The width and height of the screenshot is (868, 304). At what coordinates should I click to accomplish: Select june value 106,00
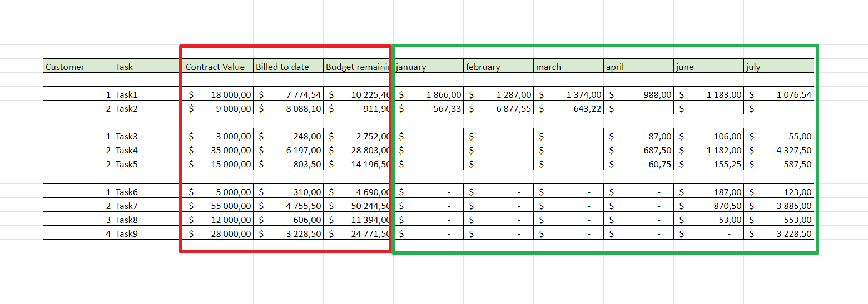point(709,136)
